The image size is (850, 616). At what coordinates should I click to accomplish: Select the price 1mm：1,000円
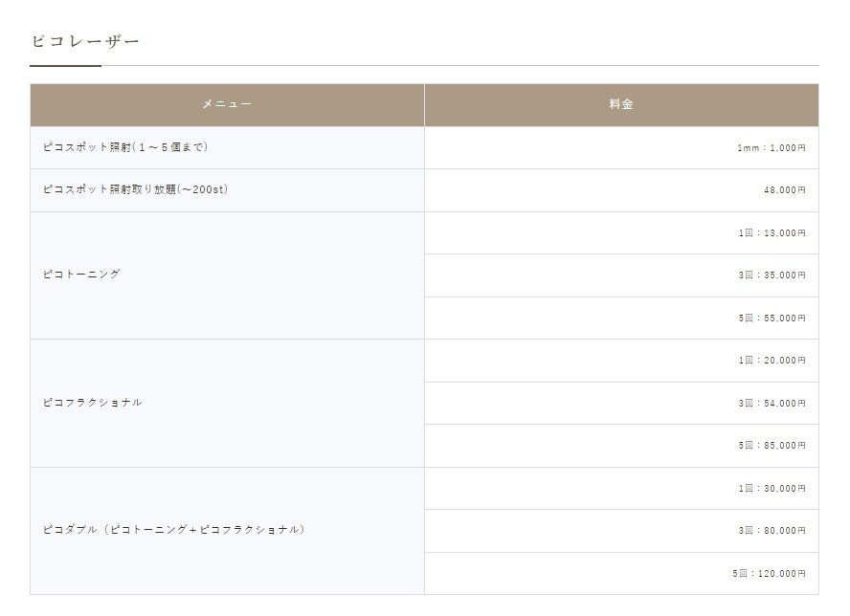pos(771,148)
